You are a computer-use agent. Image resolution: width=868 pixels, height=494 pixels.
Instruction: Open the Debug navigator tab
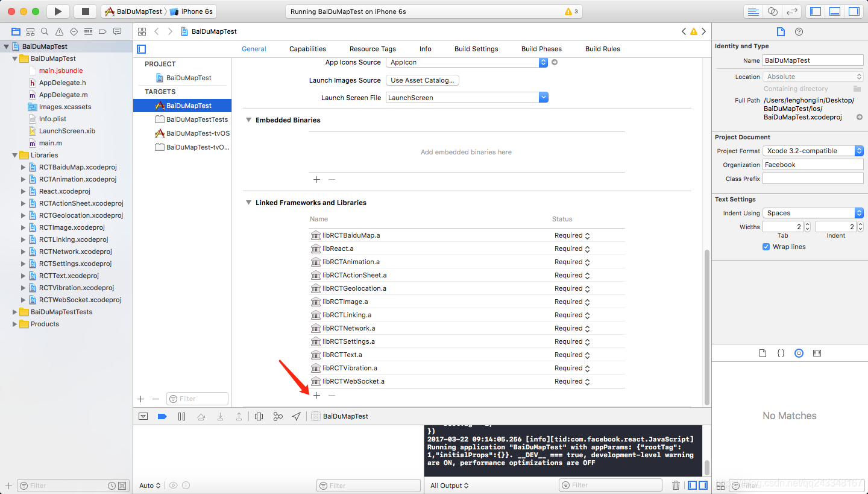89,31
